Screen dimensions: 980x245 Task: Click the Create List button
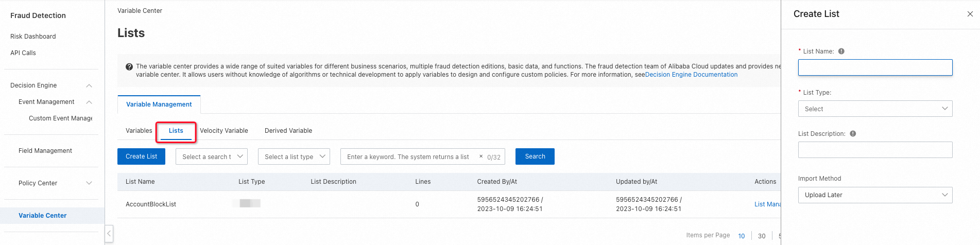pos(141,156)
